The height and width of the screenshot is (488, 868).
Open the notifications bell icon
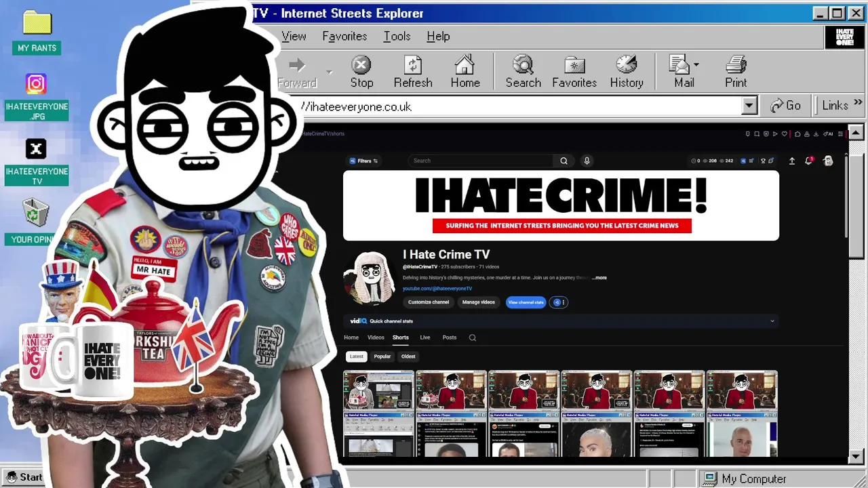pyautogui.click(x=809, y=161)
